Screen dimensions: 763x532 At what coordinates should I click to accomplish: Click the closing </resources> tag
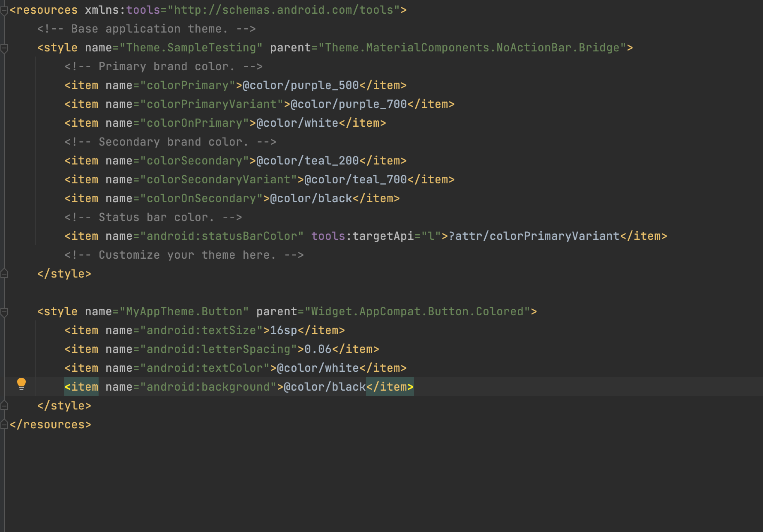(51, 425)
